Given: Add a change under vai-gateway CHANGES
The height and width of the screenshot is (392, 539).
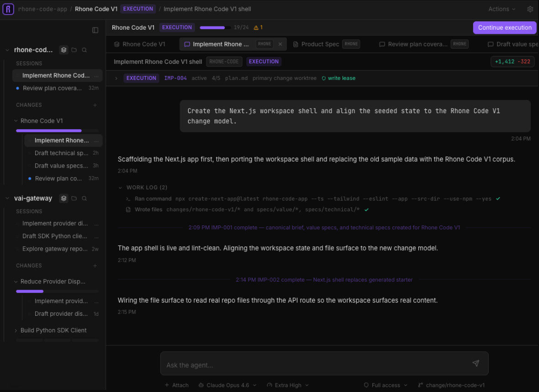Looking at the screenshot, I should click(x=95, y=266).
